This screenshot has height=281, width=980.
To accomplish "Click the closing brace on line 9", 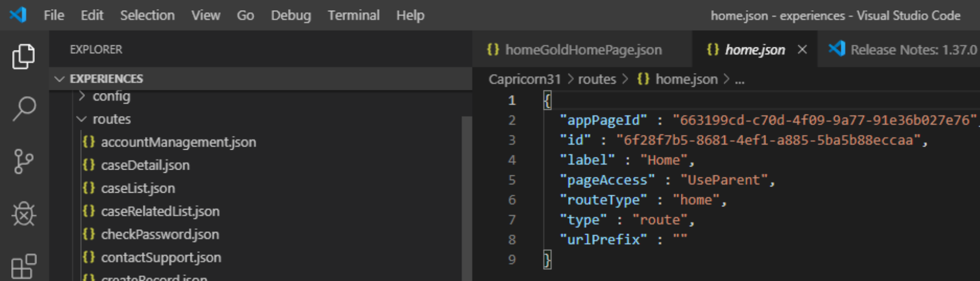I will (547, 260).
